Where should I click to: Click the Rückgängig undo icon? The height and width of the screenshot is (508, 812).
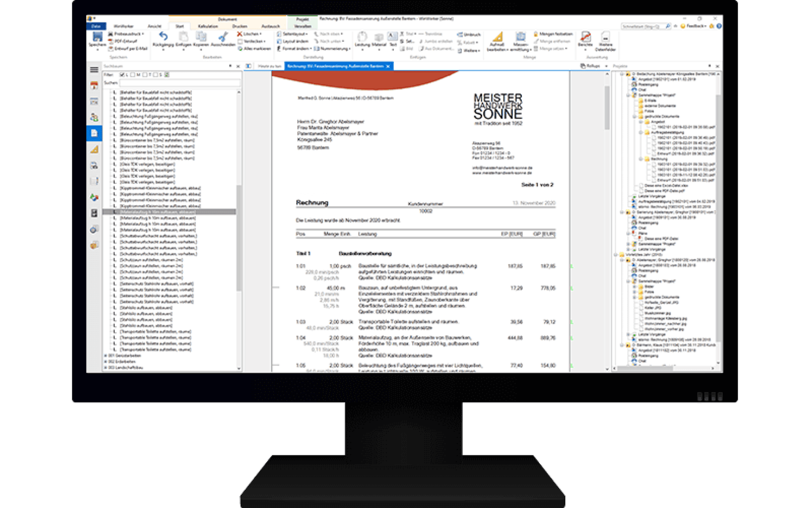164,37
